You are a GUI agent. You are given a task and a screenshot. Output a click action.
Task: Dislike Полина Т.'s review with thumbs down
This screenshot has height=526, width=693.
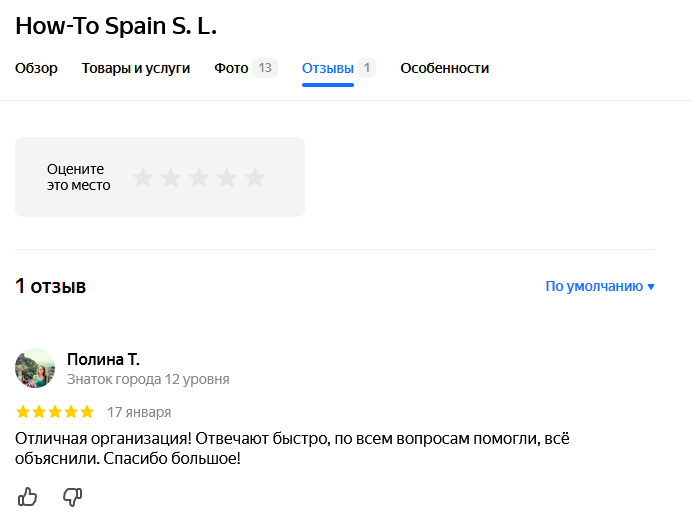(72, 496)
